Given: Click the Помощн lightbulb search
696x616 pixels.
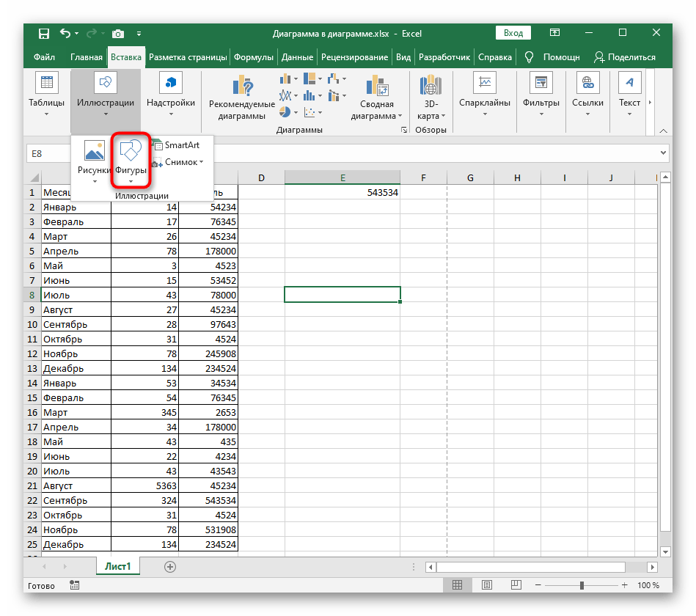Looking at the screenshot, I should click(x=552, y=57).
